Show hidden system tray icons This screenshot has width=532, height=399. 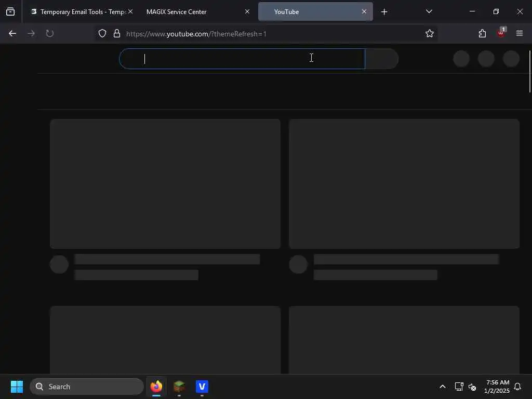443,387
